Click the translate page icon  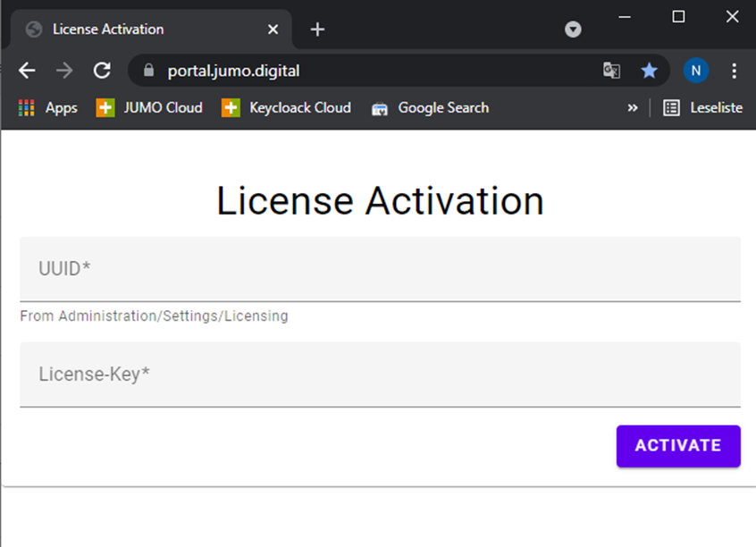coord(611,71)
